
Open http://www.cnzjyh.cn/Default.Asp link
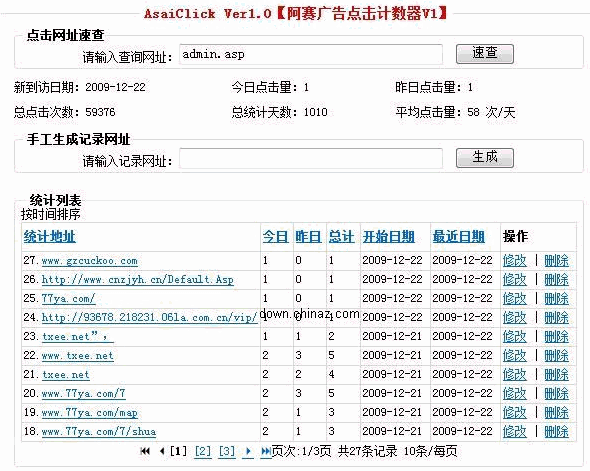tap(137, 280)
